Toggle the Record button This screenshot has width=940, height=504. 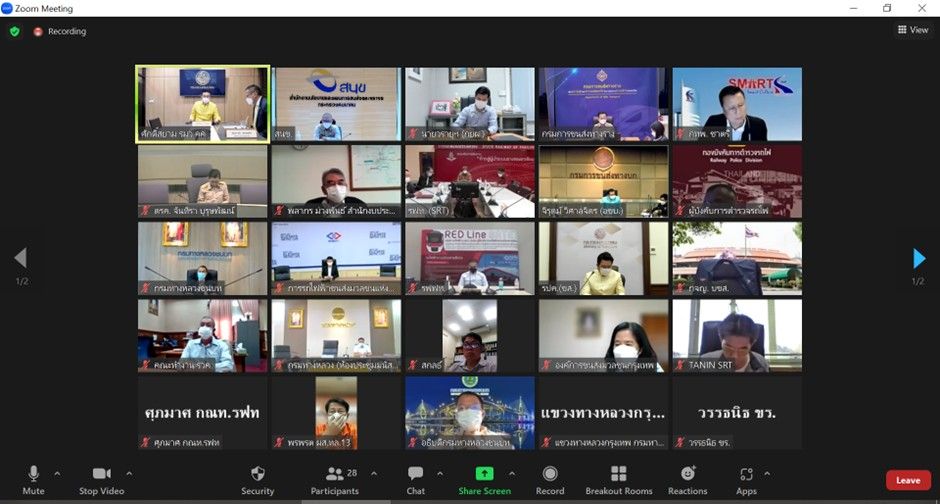(x=549, y=478)
